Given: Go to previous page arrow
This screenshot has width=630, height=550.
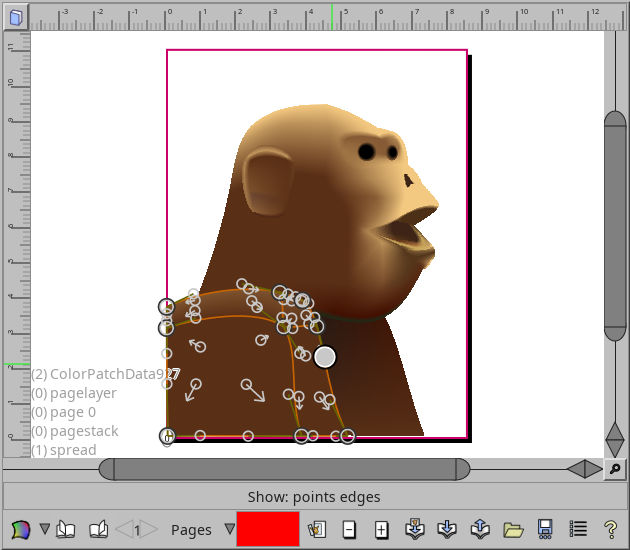Looking at the screenshot, I should [x=123, y=530].
